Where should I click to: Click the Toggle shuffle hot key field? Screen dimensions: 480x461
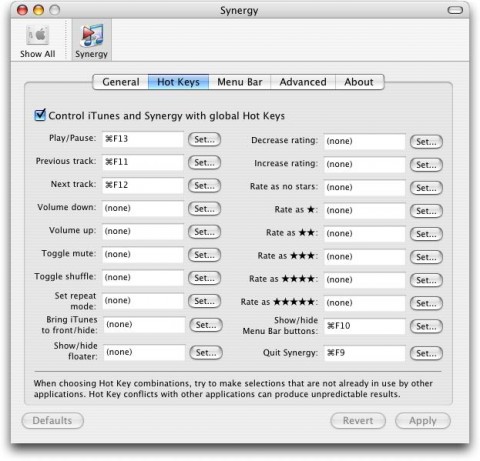click(143, 278)
